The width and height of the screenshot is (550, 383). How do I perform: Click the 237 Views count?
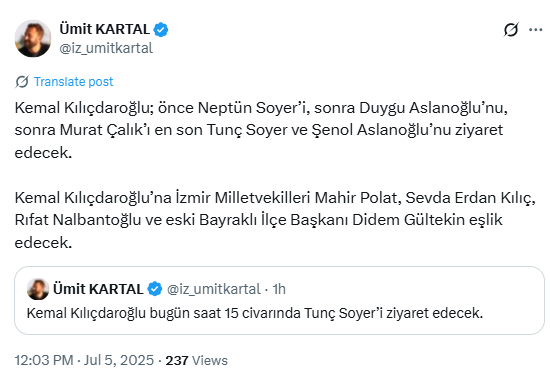click(196, 360)
